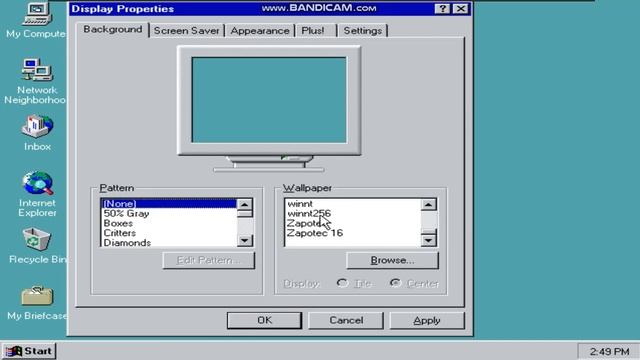Choose the winnt256 wallpaper

[x=353, y=213]
